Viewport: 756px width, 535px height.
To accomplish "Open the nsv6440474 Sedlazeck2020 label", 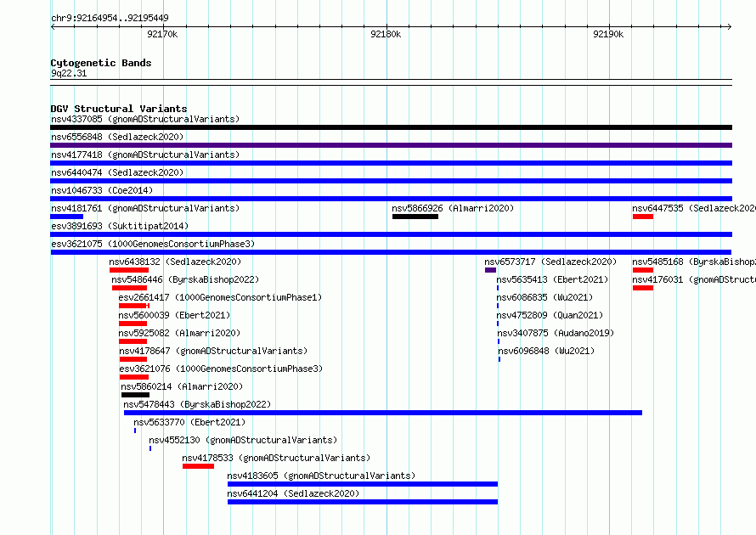I will tap(117, 172).
